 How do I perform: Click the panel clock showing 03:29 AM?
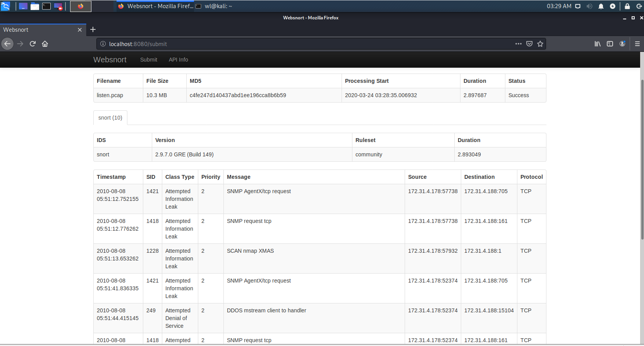pyautogui.click(x=559, y=6)
